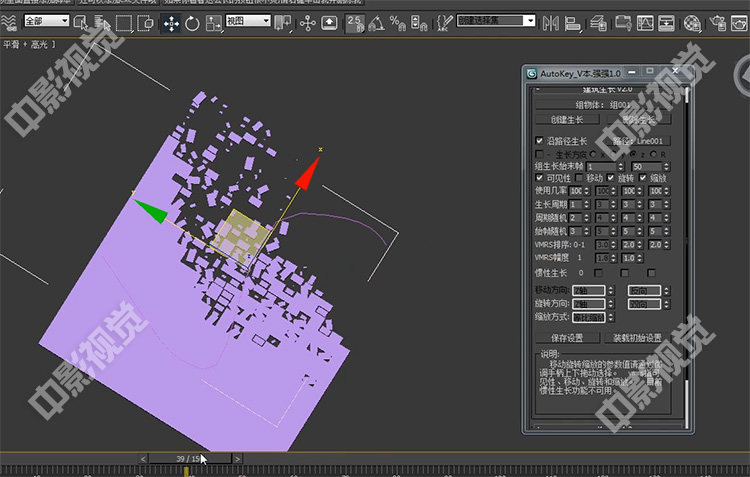Click the Line001 path picker field
This screenshot has width=750, height=477.
click(x=640, y=141)
